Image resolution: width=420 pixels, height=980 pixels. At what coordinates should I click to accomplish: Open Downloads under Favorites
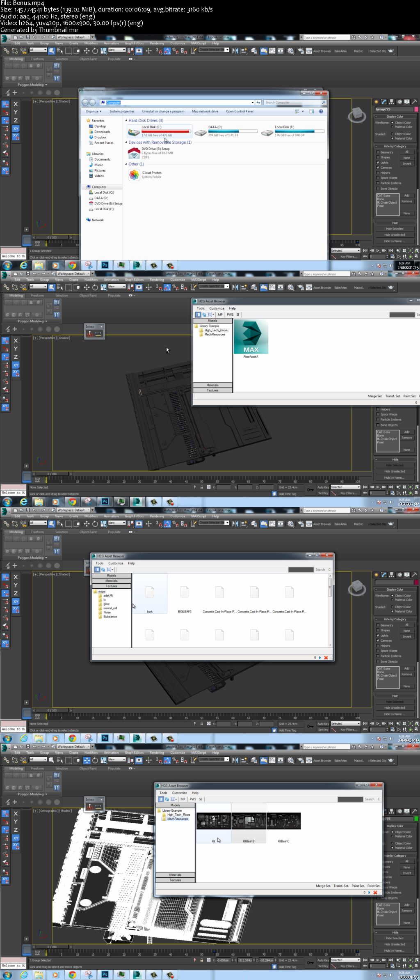pyautogui.click(x=99, y=132)
